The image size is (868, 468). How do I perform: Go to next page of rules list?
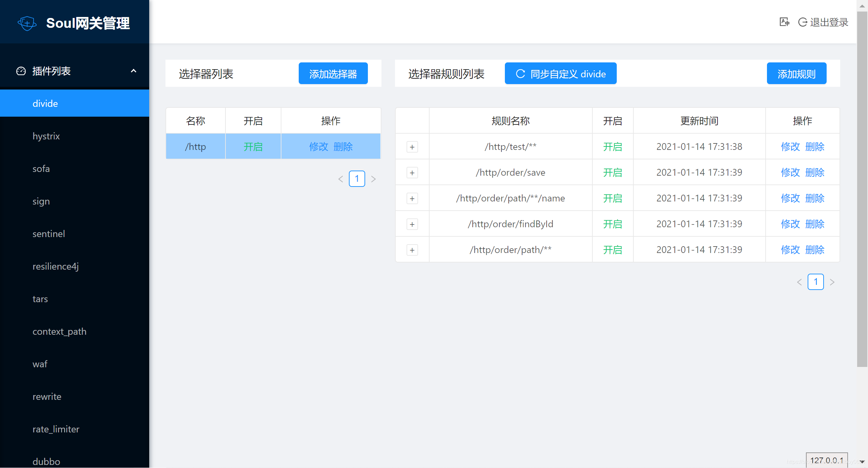(832, 282)
